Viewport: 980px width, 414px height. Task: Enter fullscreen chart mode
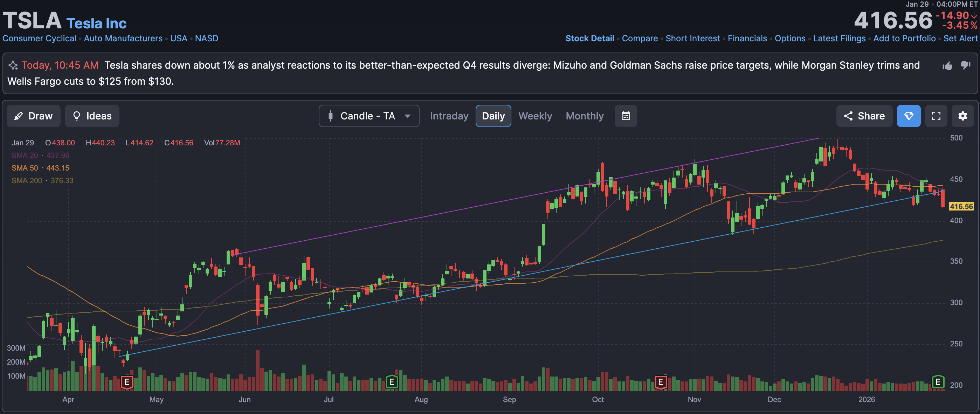click(936, 116)
